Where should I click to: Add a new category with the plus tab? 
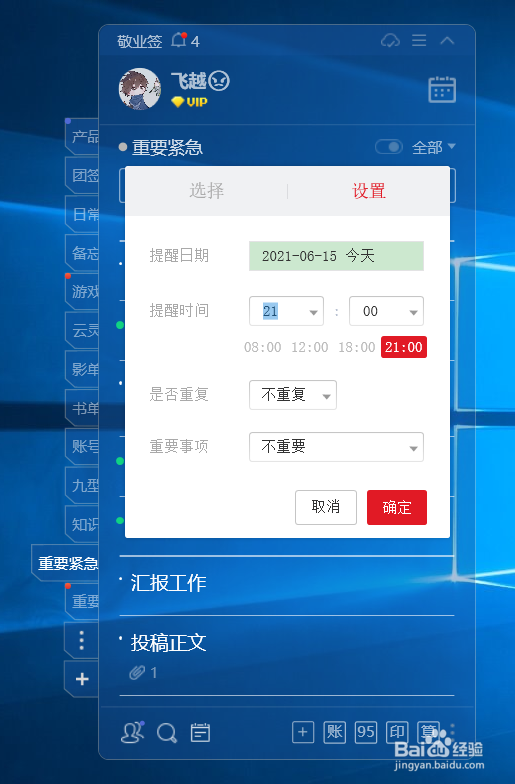[x=82, y=679]
